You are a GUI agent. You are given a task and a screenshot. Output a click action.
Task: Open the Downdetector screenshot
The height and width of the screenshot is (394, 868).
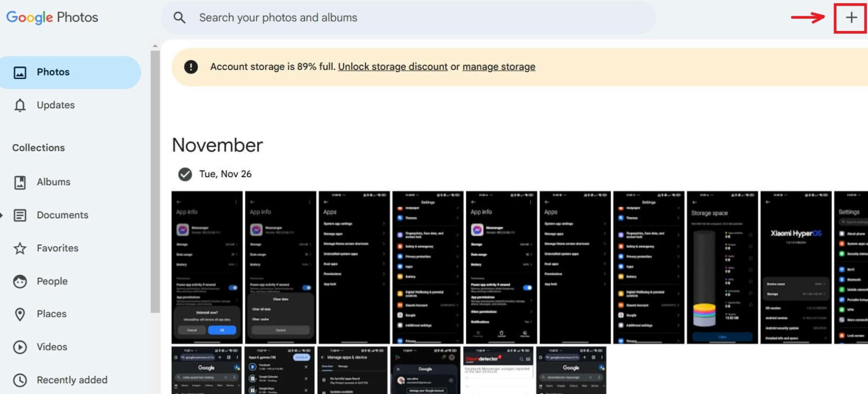(x=498, y=370)
